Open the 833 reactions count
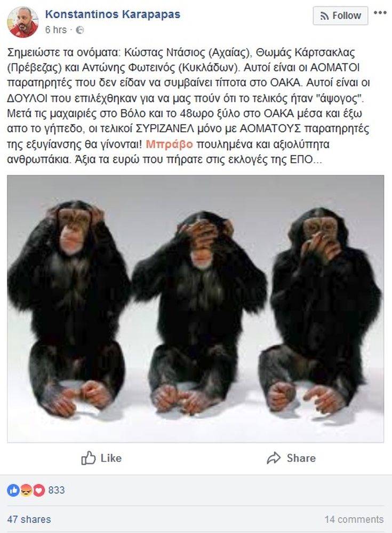This screenshot has height=533, width=392. pyautogui.click(x=57, y=490)
